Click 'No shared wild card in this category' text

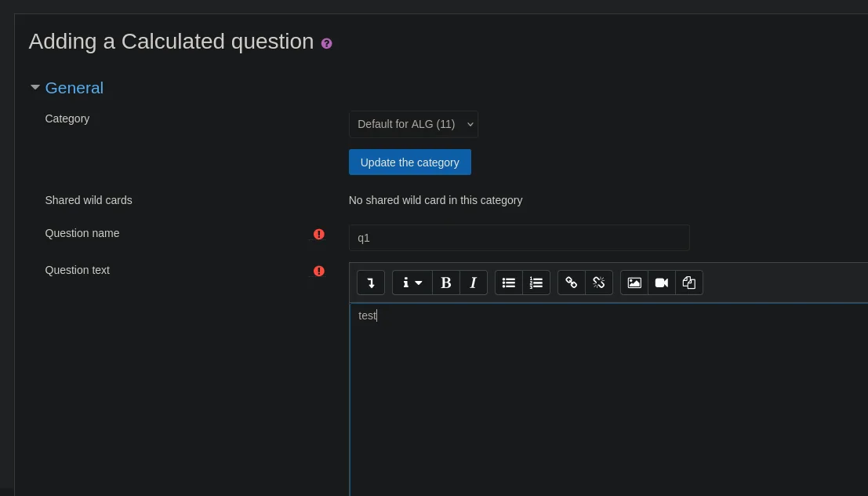tap(436, 200)
